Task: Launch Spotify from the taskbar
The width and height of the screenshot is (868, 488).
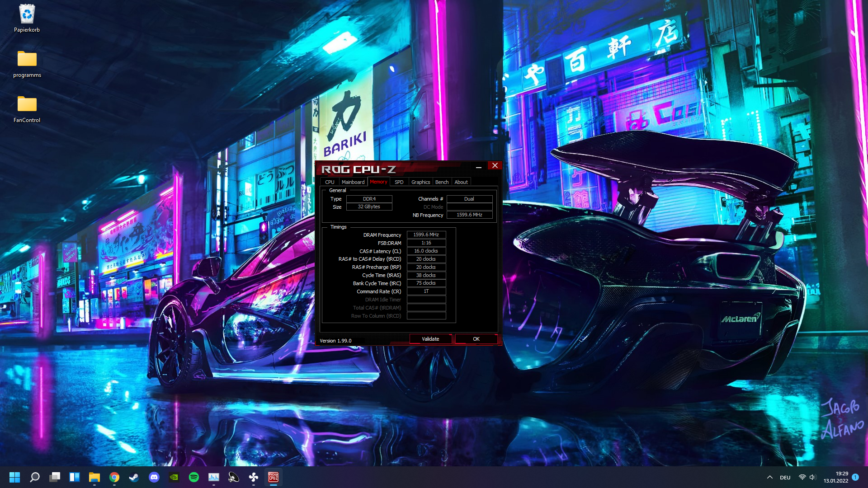Action: pos(194,477)
